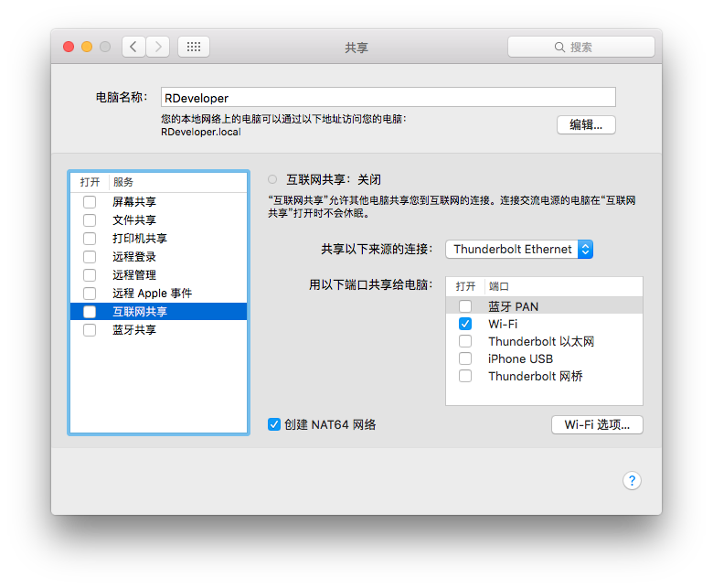Select 远程 Apple 事件 service row
Screen dimensions: 713x588
[x=159, y=294]
